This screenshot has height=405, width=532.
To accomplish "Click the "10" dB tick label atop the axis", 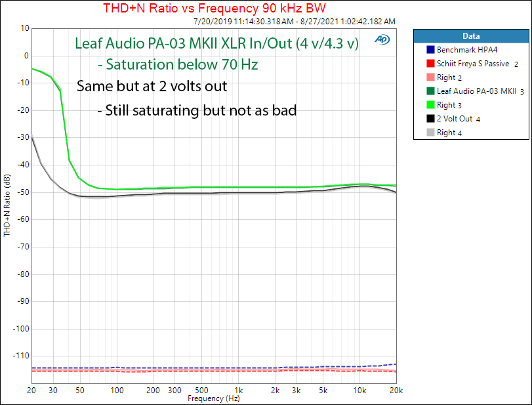I will click(x=25, y=28).
